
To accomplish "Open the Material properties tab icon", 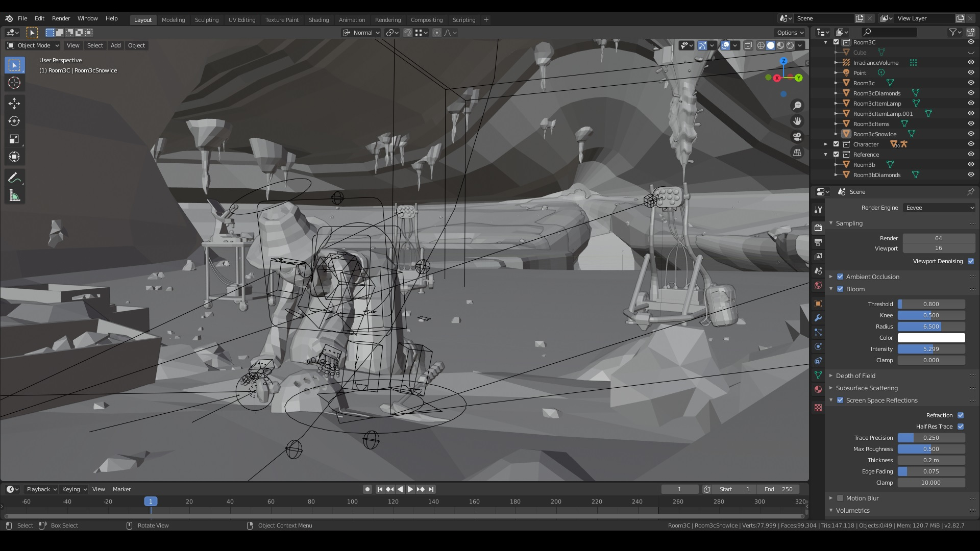I will tap(818, 389).
